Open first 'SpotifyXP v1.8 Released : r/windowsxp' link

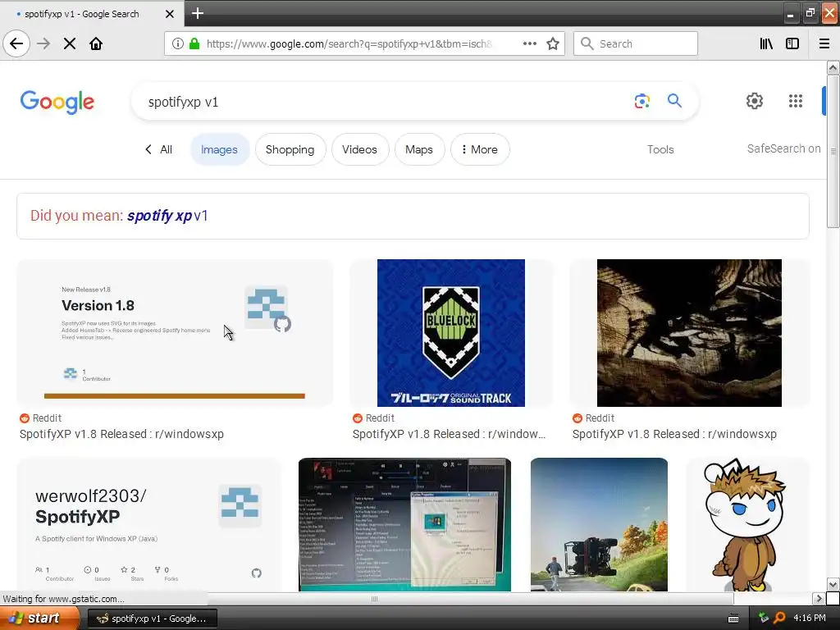coord(121,434)
